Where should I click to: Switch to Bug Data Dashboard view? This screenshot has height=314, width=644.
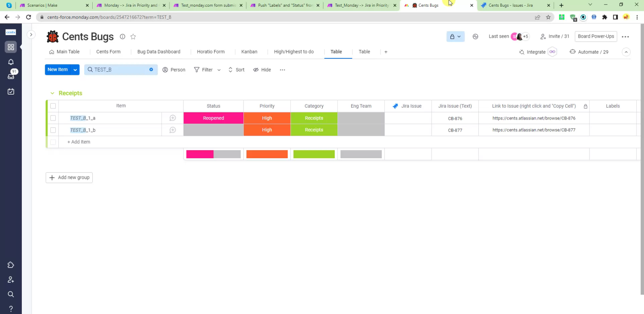(x=159, y=52)
